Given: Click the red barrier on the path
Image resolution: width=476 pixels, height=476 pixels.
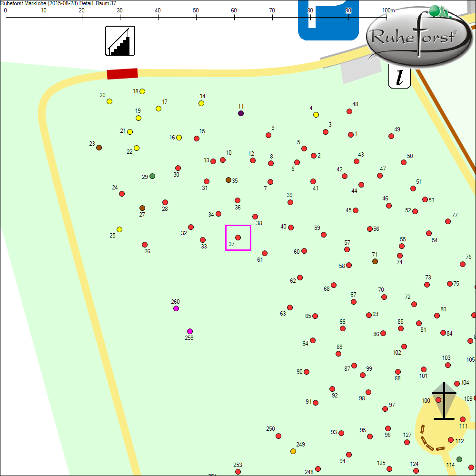Looking at the screenshot, I should [x=122, y=74].
